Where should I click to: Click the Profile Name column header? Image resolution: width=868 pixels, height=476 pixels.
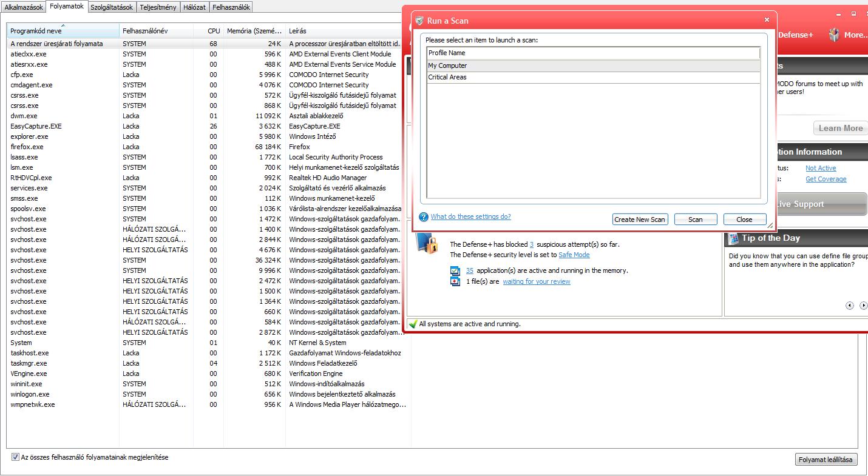(x=594, y=53)
